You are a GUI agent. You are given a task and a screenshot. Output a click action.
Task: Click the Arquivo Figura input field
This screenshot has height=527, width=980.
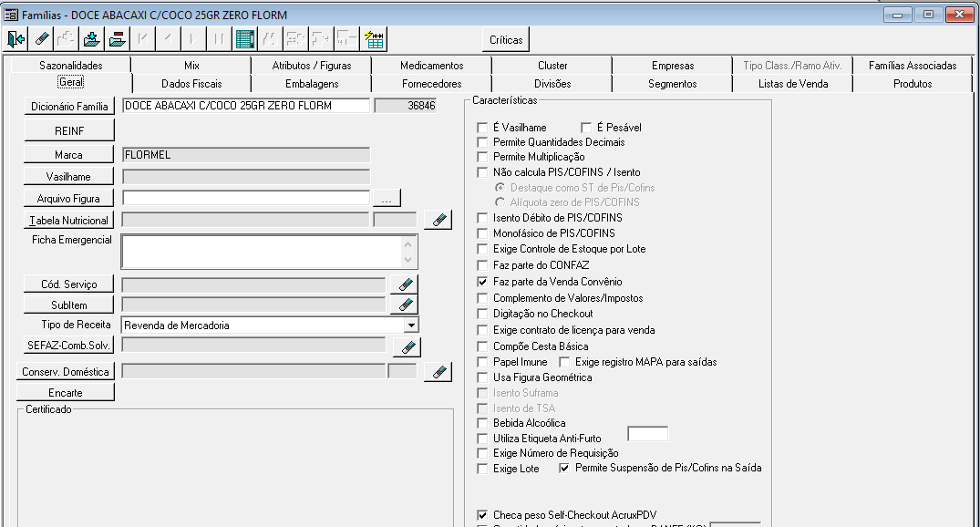tap(246, 198)
